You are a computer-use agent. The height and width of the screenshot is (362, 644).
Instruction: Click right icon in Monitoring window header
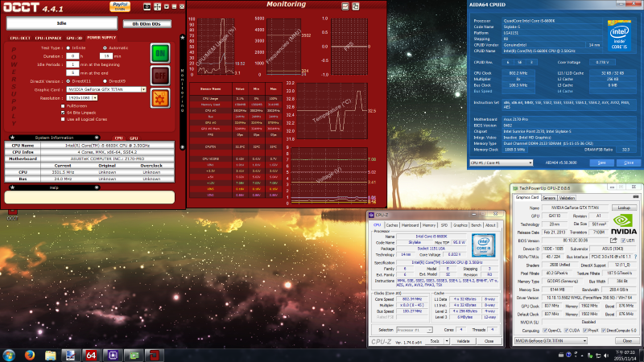356,6
